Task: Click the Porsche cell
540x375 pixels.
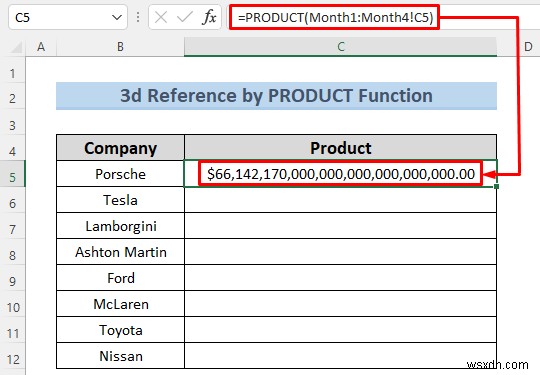Action: (120, 174)
